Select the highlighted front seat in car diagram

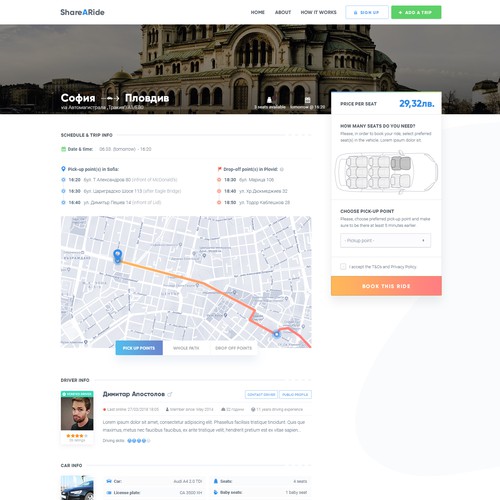(x=401, y=163)
